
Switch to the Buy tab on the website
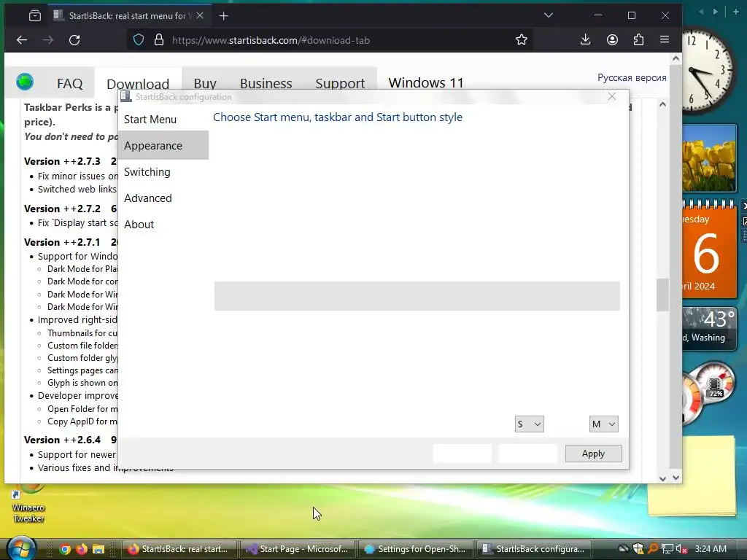point(205,83)
